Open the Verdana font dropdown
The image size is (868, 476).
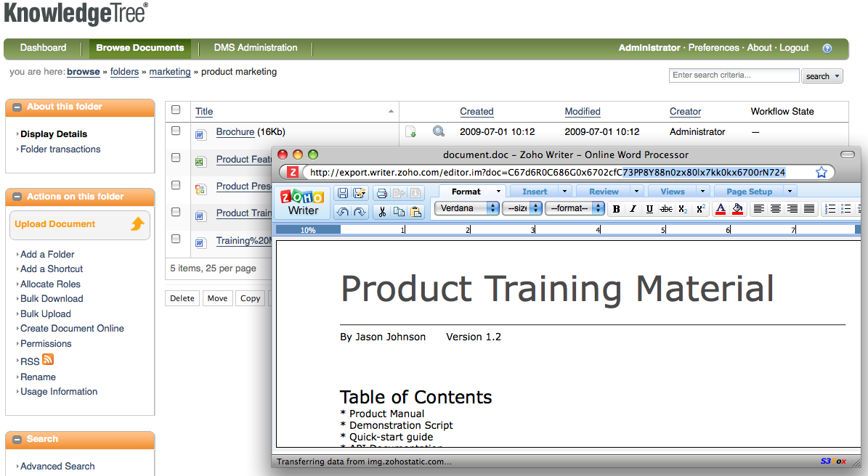coord(467,208)
